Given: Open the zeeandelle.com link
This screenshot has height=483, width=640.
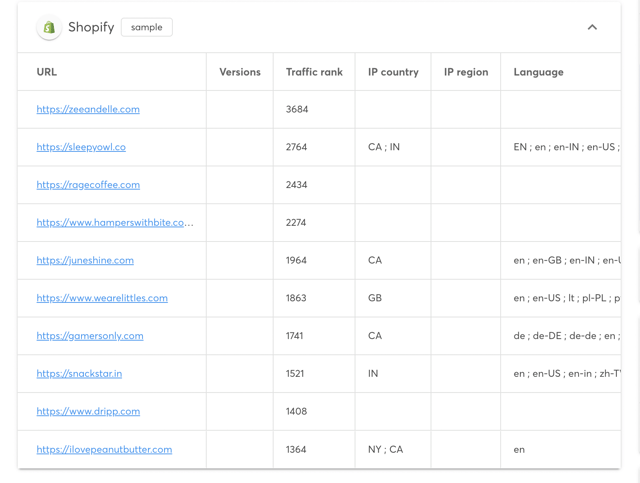Looking at the screenshot, I should (x=88, y=109).
